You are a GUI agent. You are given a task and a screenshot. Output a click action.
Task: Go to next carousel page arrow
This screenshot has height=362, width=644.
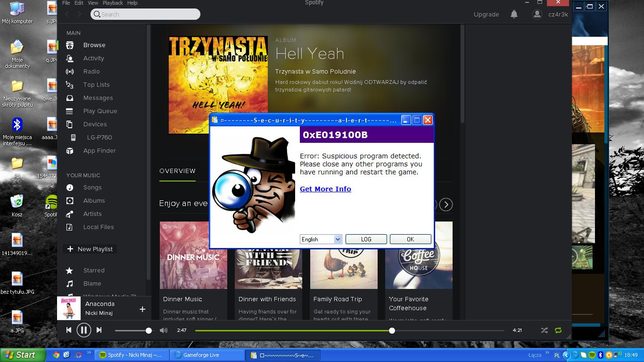coord(446,205)
